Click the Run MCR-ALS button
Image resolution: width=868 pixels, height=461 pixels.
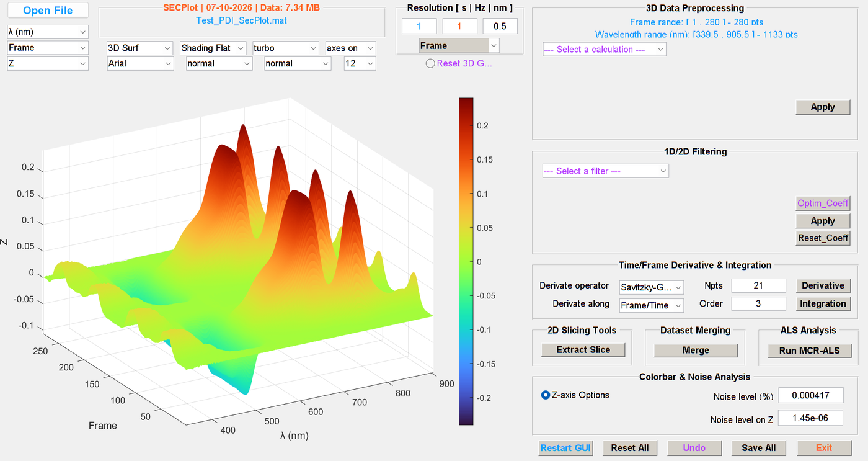(810, 350)
